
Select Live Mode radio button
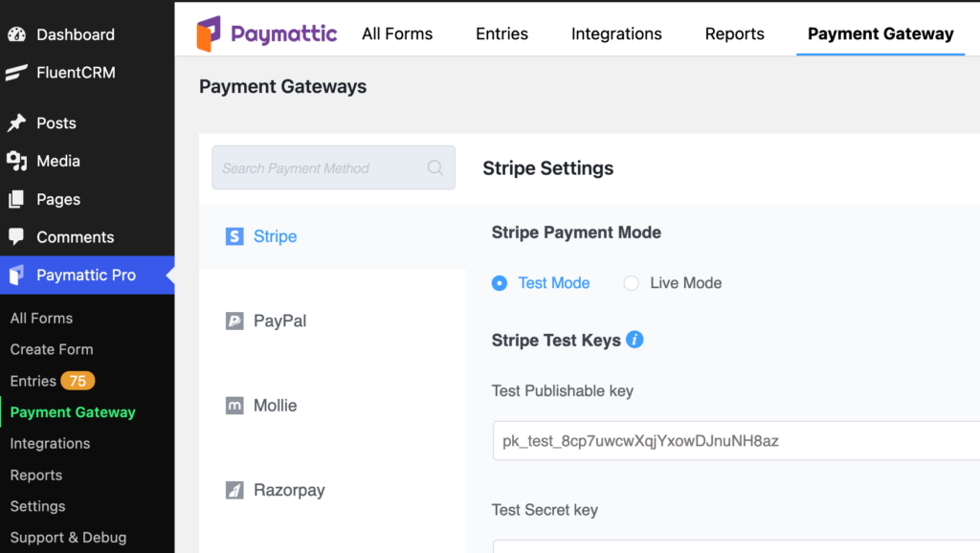click(632, 283)
